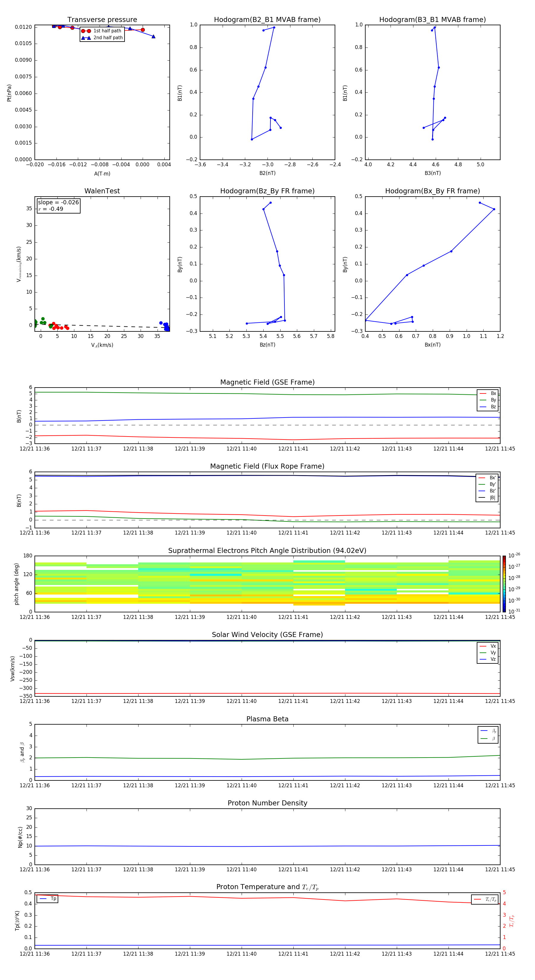
Task: Click the 'Vy' legend entry in velocity plot
Action: click(488, 652)
